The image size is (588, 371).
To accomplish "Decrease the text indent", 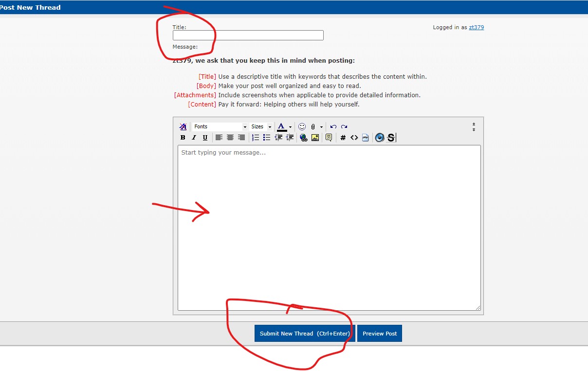I will (x=278, y=138).
